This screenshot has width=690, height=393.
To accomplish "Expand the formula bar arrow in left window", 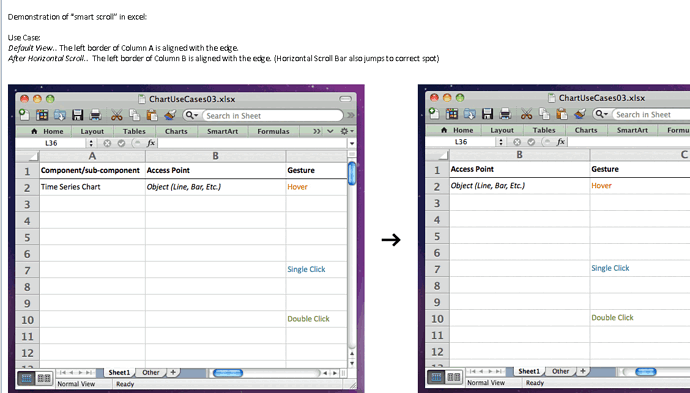I will (x=352, y=143).
